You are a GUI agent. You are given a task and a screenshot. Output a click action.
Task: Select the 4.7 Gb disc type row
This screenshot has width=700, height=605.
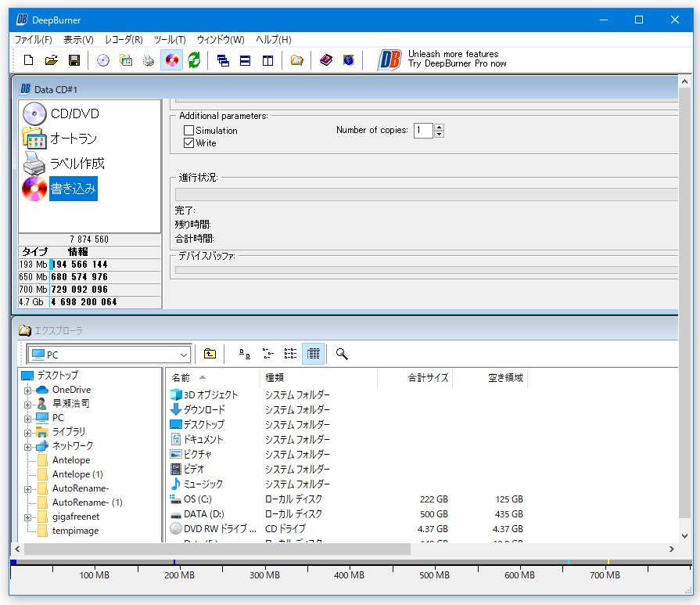[x=89, y=302]
